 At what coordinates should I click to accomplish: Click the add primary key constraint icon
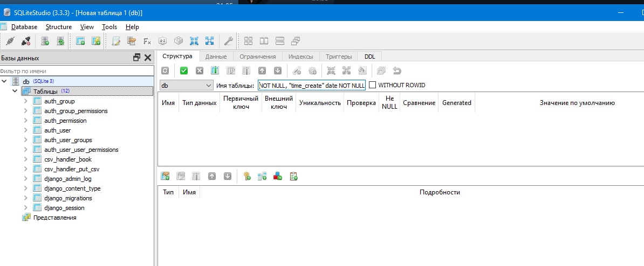(x=247, y=176)
